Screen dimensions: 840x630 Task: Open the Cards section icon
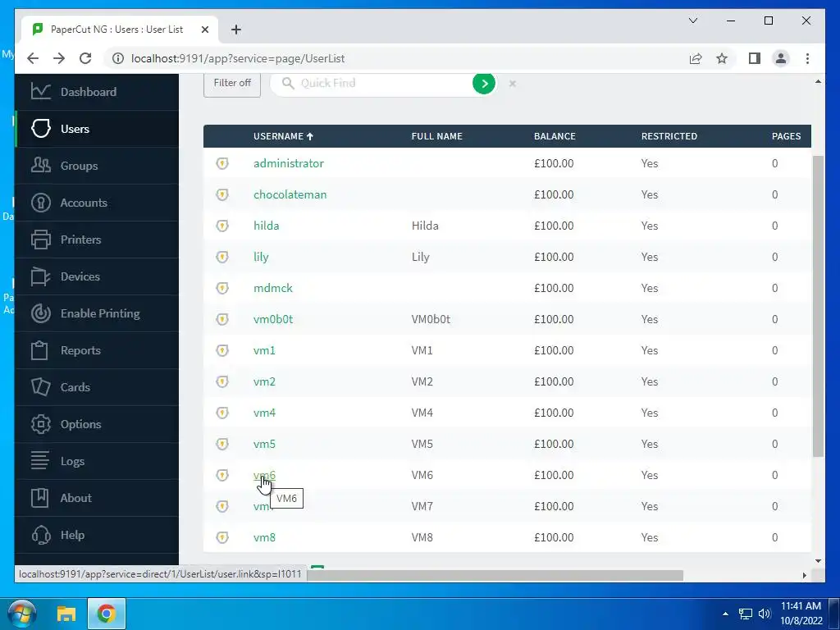click(41, 387)
